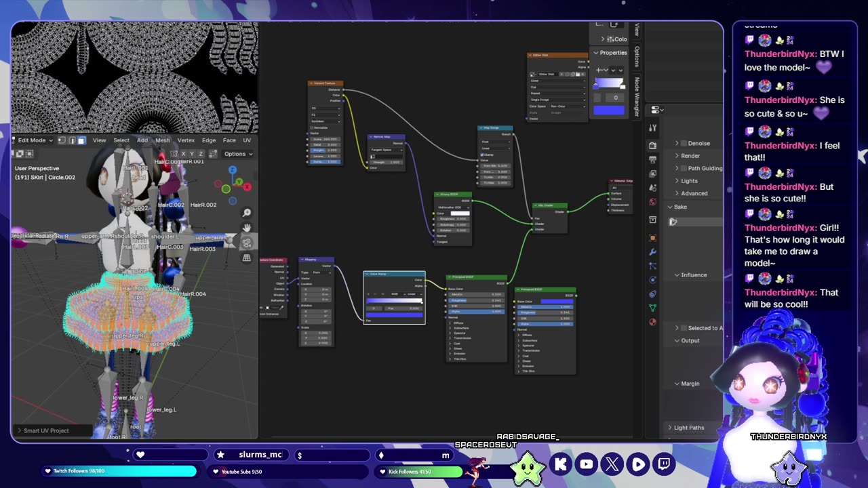This screenshot has width=868, height=488.
Task: Toggle the Path Guiding checkbox
Action: 684,168
